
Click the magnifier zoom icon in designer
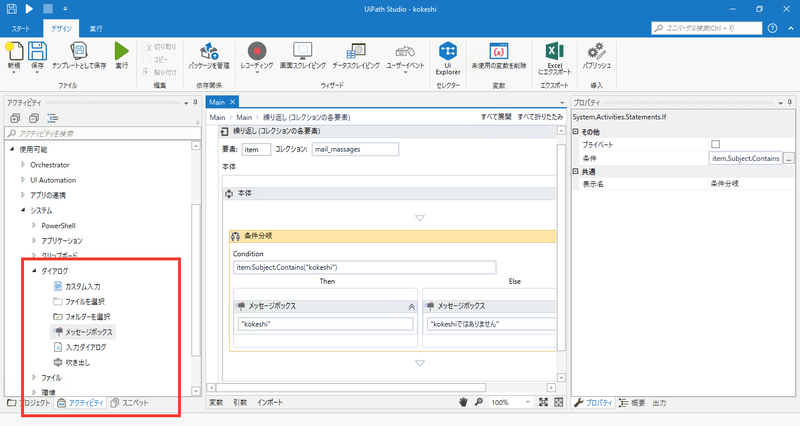tap(479, 402)
